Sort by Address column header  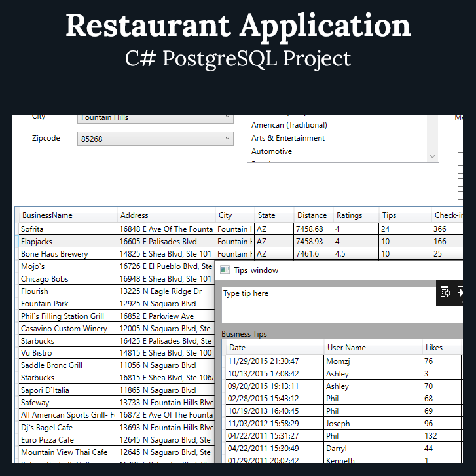pyautogui.click(x=166, y=215)
